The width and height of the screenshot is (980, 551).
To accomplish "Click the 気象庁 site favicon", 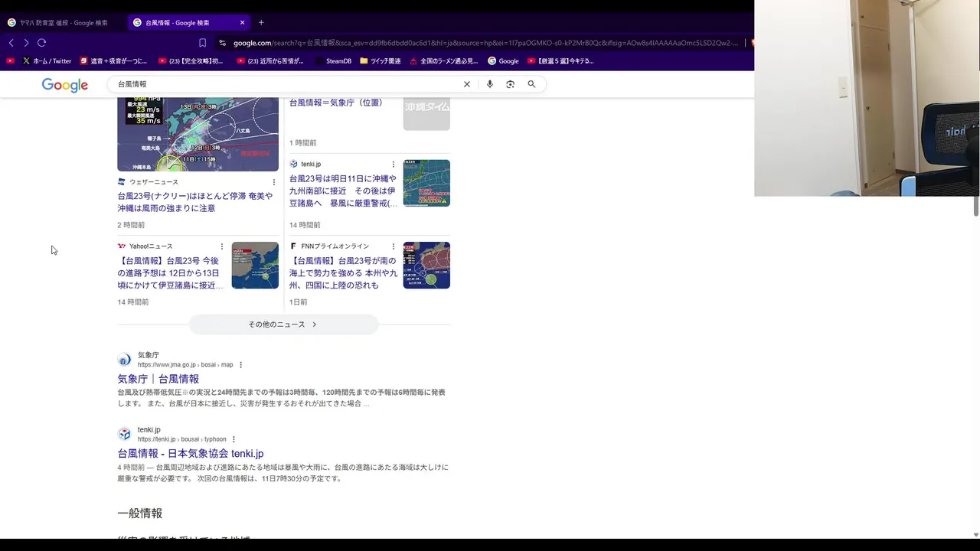I will [x=124, y=360].
